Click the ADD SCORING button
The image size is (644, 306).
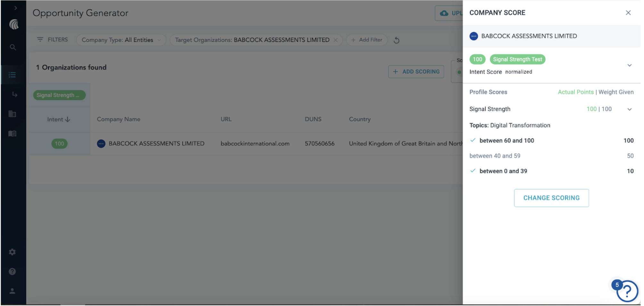click(x=416, y=72)
